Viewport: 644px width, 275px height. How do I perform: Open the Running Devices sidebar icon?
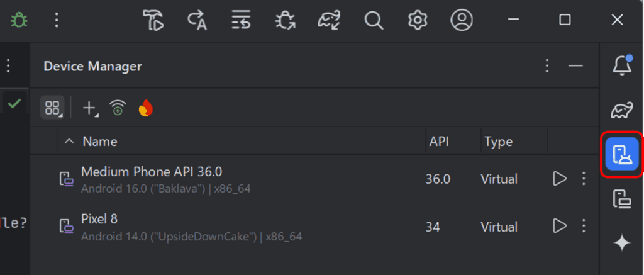click(x=622, y=199)
